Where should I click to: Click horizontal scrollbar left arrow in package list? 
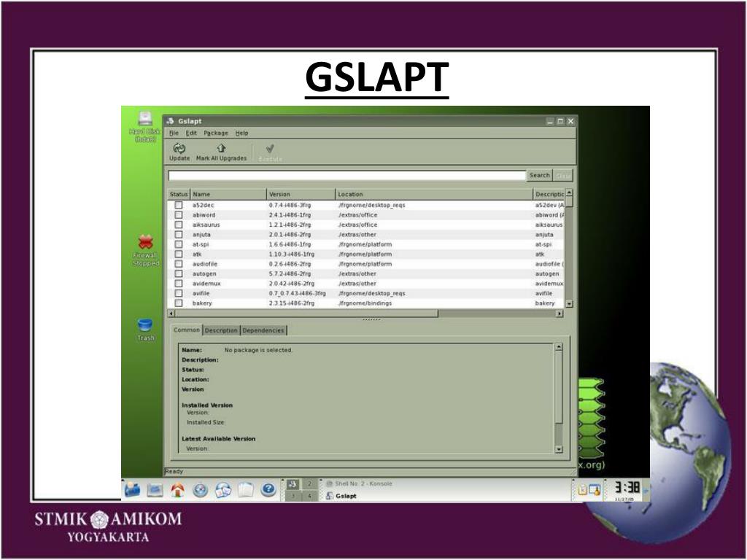(171, 314)
